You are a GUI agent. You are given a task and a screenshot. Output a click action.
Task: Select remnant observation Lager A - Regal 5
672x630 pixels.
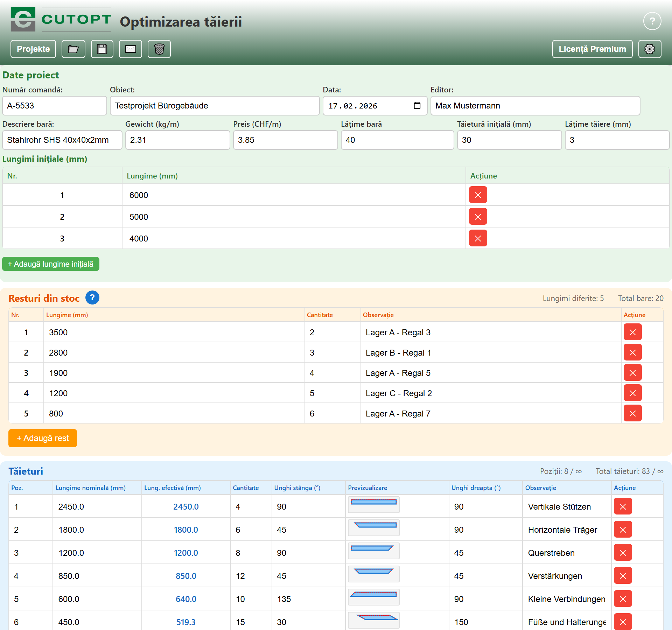pos(491,373)
